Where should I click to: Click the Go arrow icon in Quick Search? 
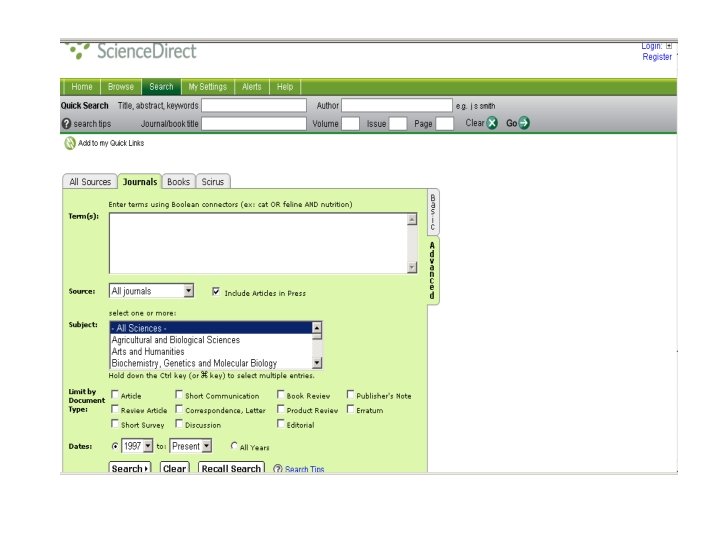click(523, 123)
